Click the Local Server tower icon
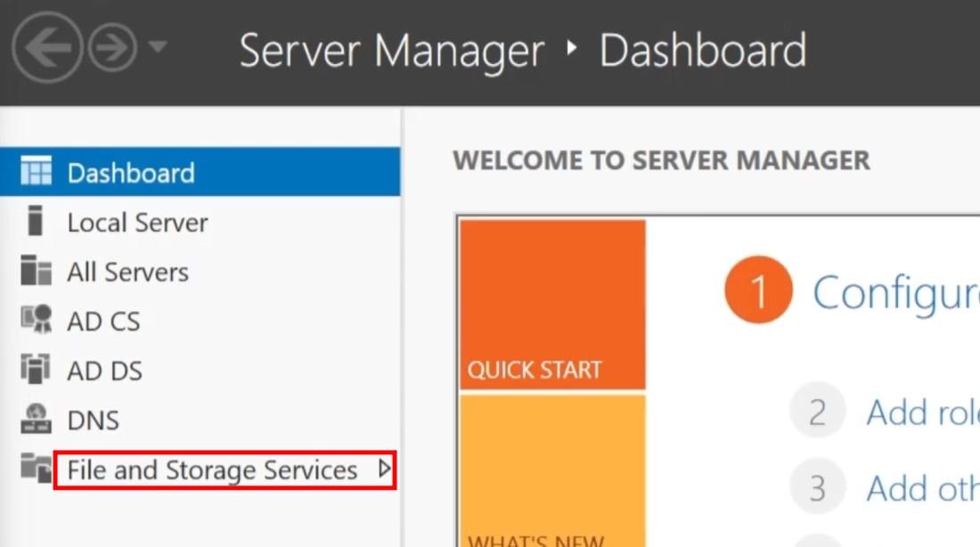This screenshot has width=980, height=547. (36, 222)
